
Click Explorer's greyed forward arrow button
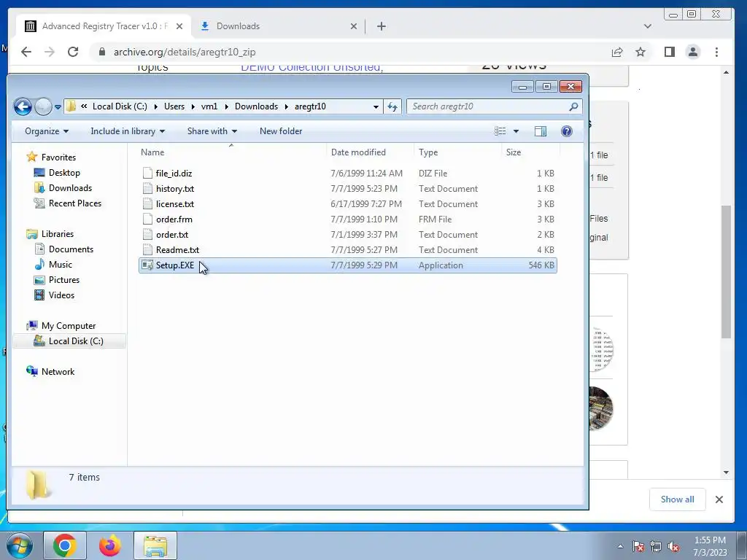pos(43,106)
